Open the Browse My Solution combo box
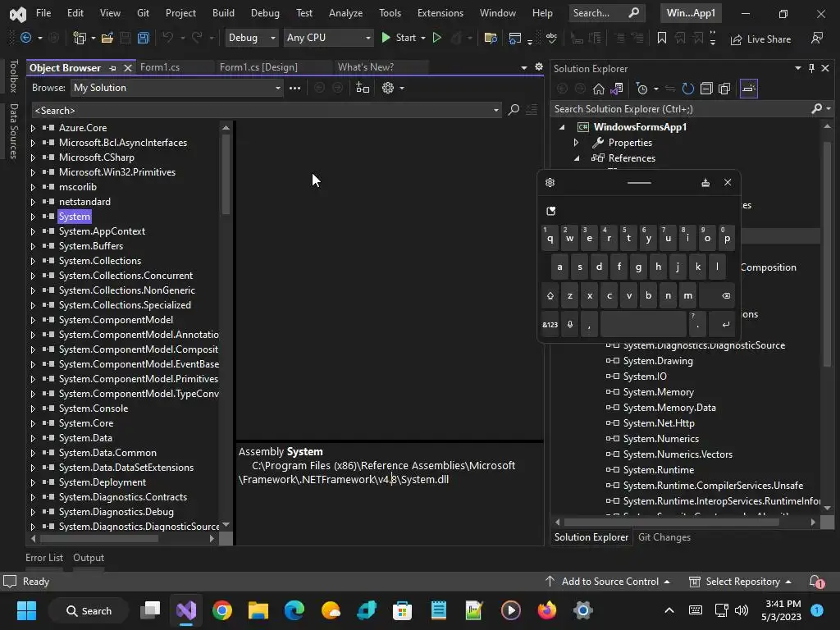The width and height of the screenshot is (840, 630). 177,88
